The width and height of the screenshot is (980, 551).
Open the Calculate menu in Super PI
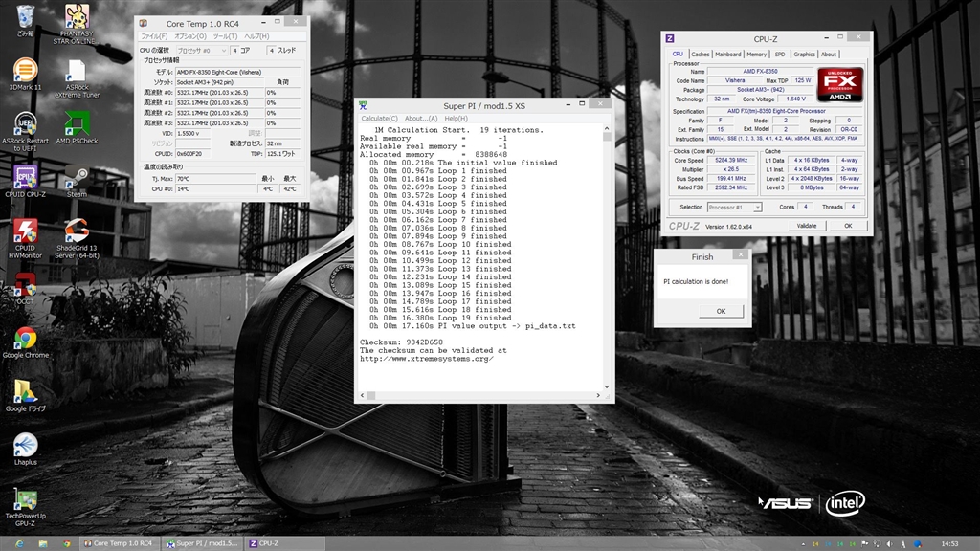(379, 119)
